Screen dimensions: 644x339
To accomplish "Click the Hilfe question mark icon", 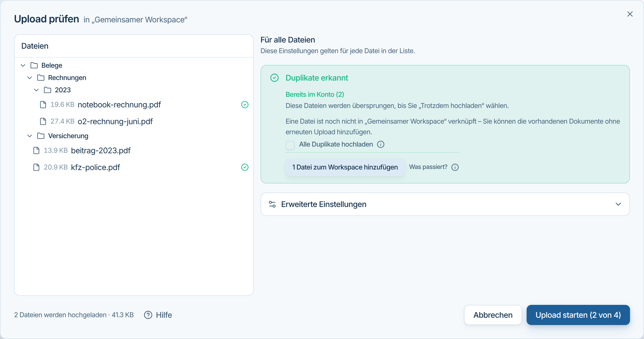I will (148, 315).
